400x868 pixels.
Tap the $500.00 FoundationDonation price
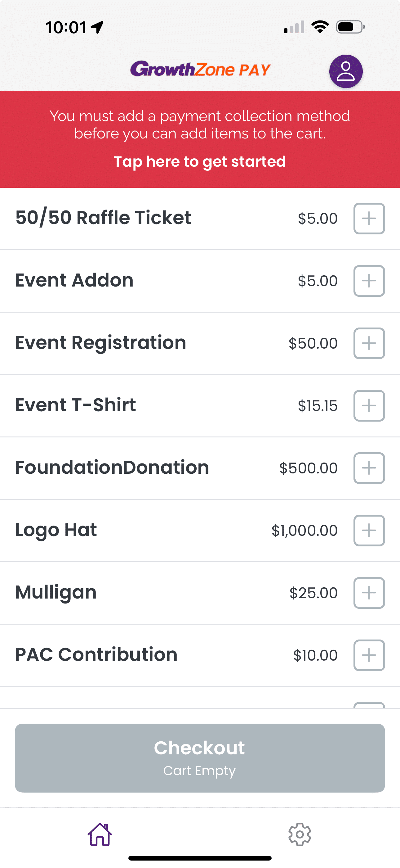pyautogui.click(x=308, y=468)
